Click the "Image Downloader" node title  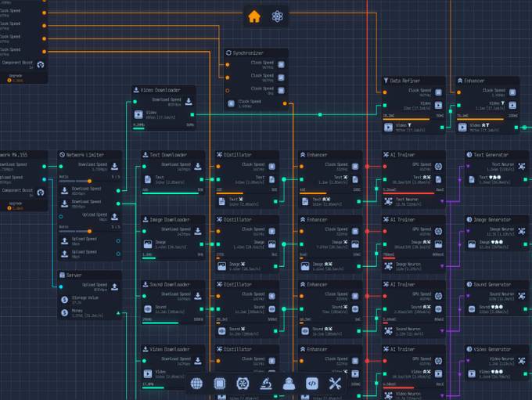click(169, 220)
